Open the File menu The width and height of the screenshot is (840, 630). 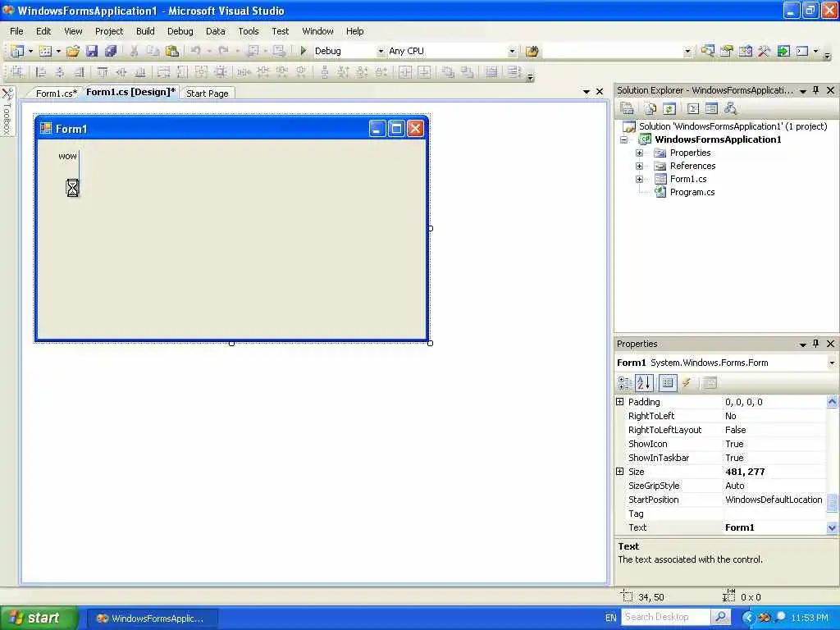[x=16, y=31]
